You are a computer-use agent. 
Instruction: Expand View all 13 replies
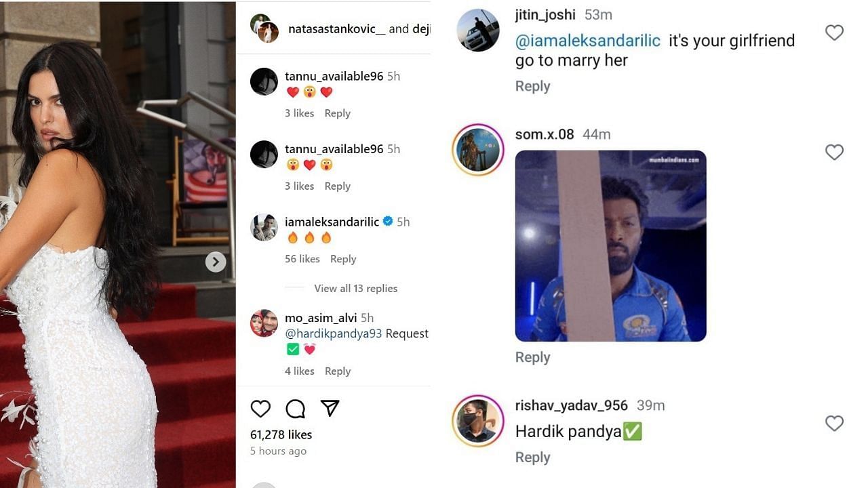point(355,288)
